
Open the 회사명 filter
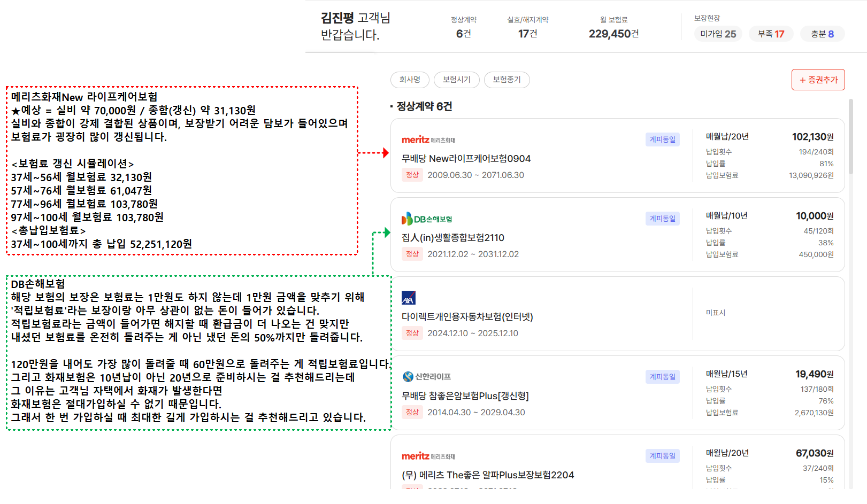click(x=410, y=80)
